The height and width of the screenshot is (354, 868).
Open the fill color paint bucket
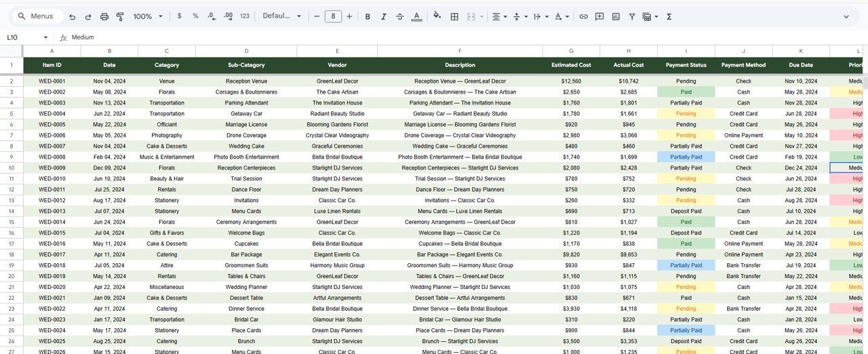(437, 16)
